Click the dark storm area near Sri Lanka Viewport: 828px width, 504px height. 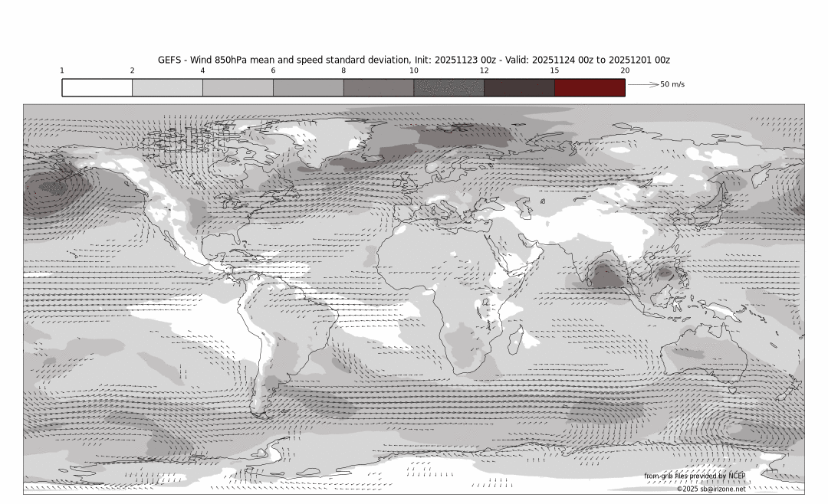606,272
